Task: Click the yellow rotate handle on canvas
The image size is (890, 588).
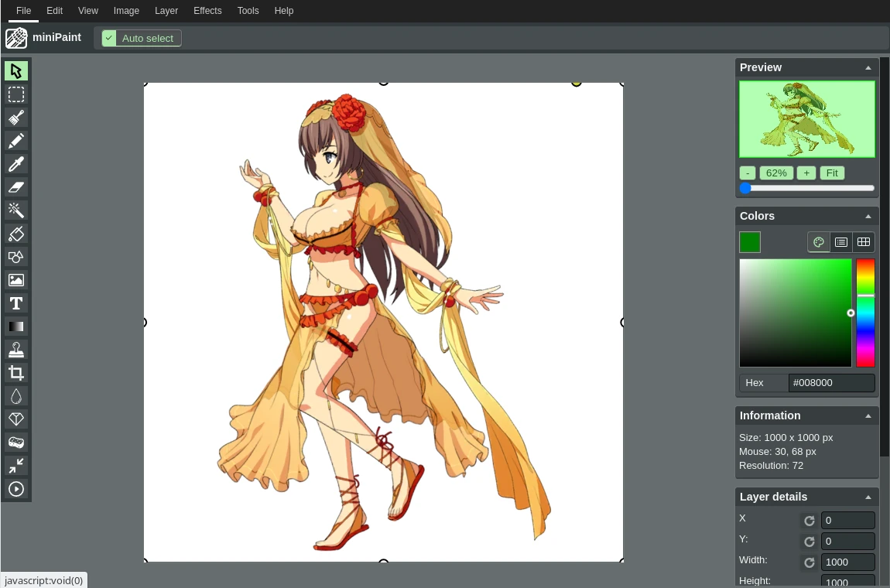Action: tap(576, 83)
